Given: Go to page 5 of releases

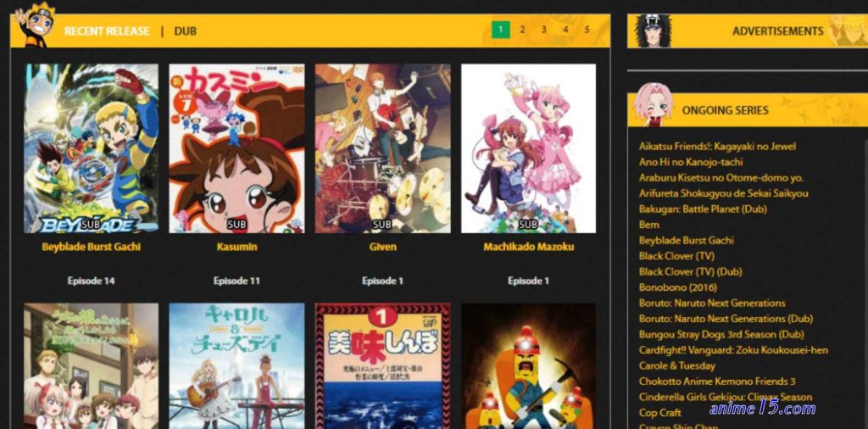Looking at the screenshot, I should 587,30.
